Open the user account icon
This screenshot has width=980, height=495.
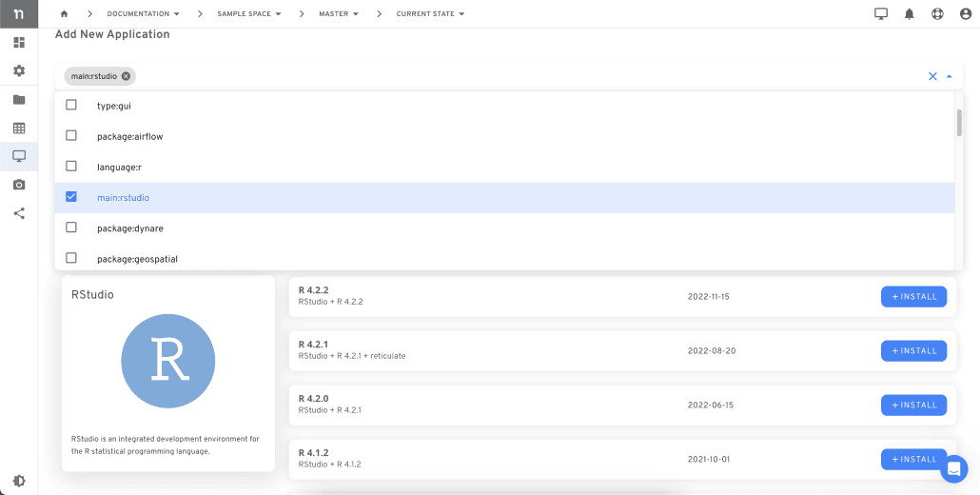[966, 13]
